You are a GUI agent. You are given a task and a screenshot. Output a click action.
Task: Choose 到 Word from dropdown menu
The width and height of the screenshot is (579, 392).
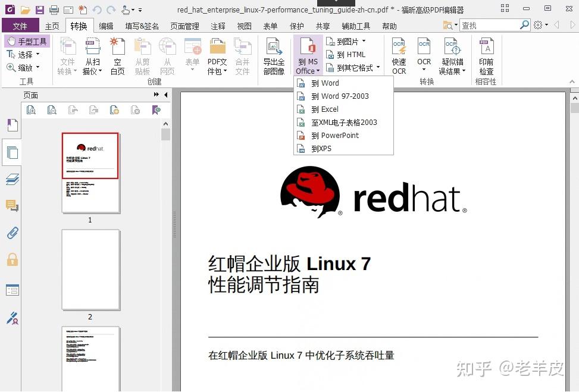point(343,83)
